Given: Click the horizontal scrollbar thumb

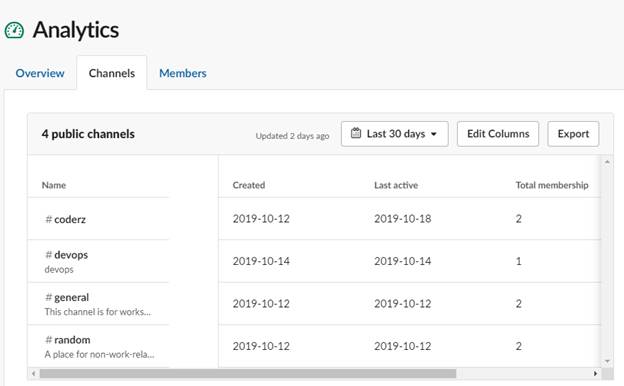Looking at the screenshot, I should (x=248, y=374).
